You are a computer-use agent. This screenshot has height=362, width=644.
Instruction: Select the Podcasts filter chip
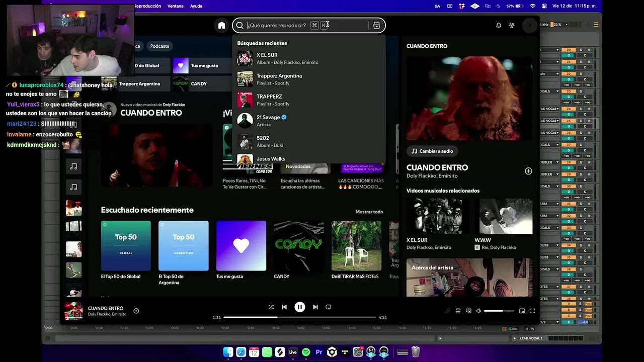159,46
